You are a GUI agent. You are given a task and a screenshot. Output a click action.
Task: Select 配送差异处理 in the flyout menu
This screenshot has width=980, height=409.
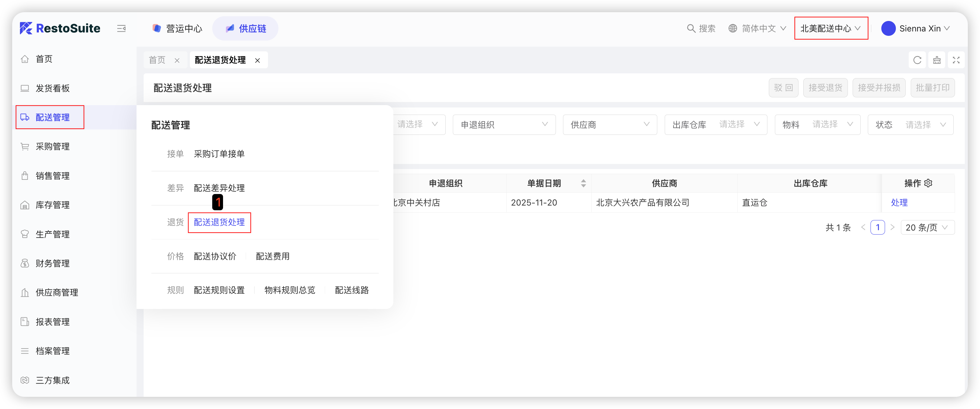[219, 188]
